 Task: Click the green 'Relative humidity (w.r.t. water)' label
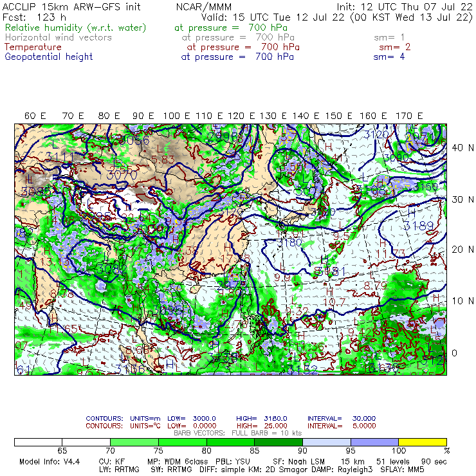click(76, 28)
